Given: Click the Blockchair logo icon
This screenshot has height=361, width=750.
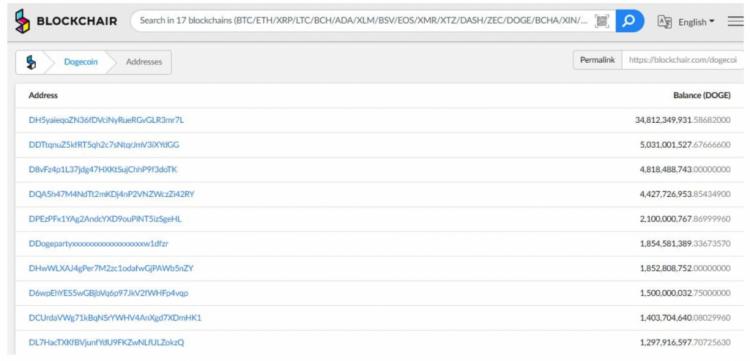Looking at the screenshot, I should click(22, 21).
